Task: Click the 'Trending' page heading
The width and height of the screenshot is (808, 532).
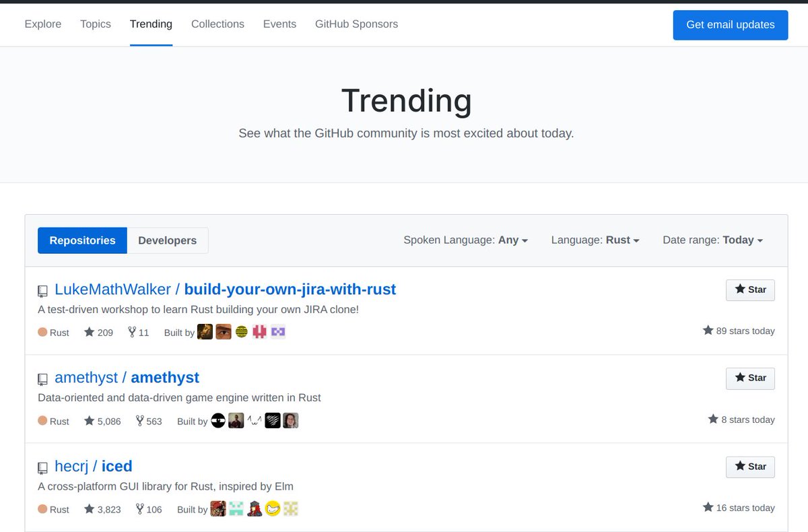Action: [406, 101]
